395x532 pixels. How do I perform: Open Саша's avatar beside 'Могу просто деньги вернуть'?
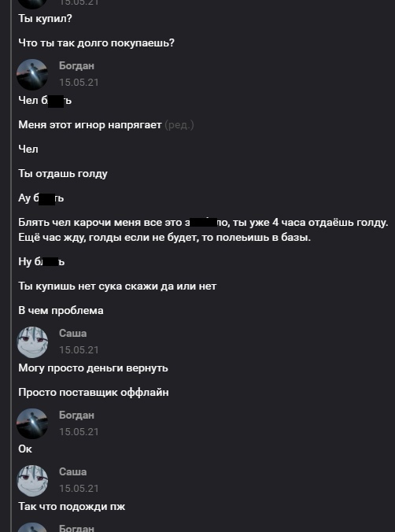pyautogui.click(x=32, y=342)
